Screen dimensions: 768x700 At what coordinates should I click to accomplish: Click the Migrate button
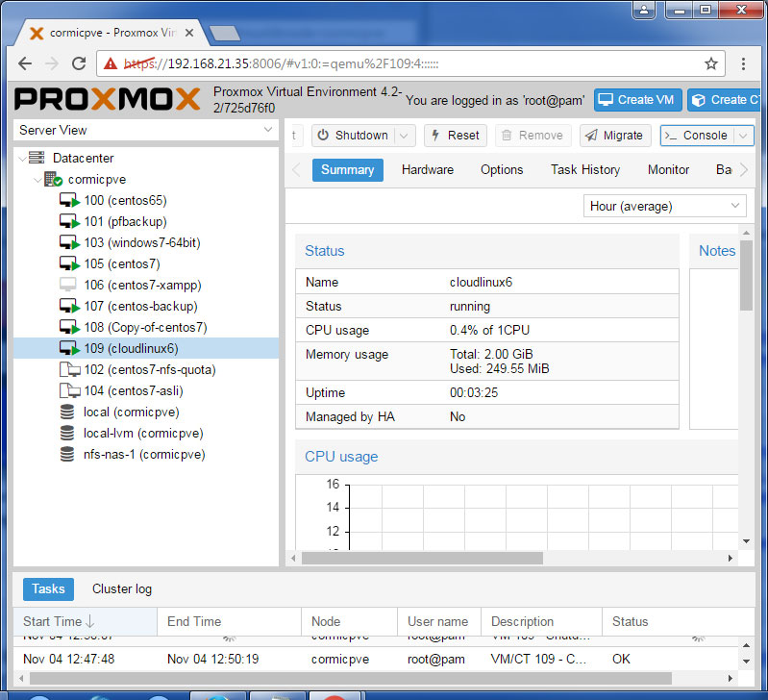[615, 136]
